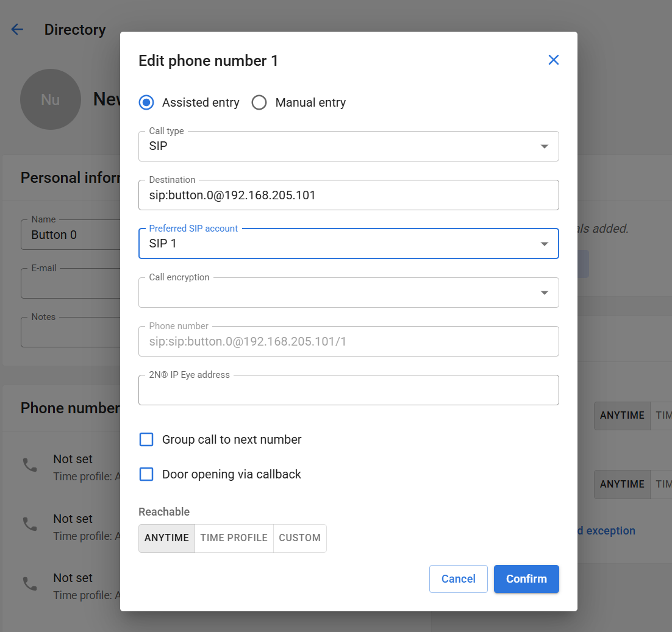Click the upper ANYTIME button in background page
Screen dimensions: 672x632
[622, 415]
